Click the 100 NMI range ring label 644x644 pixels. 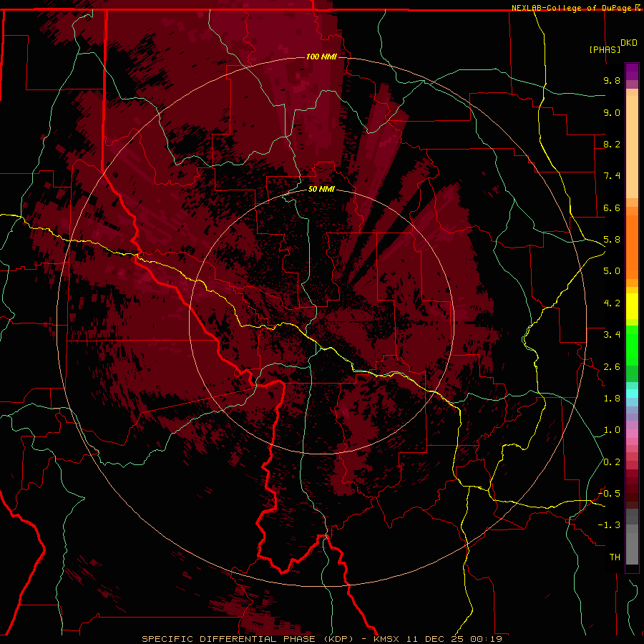321,57
